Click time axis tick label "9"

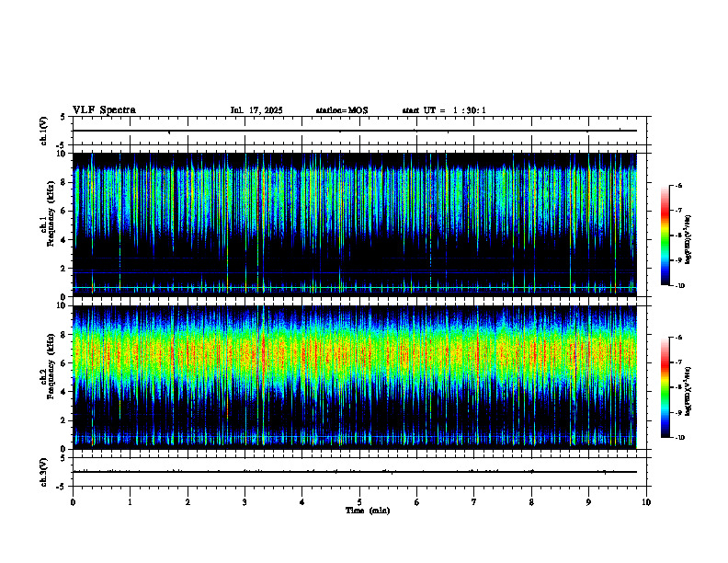click(588, 502)
